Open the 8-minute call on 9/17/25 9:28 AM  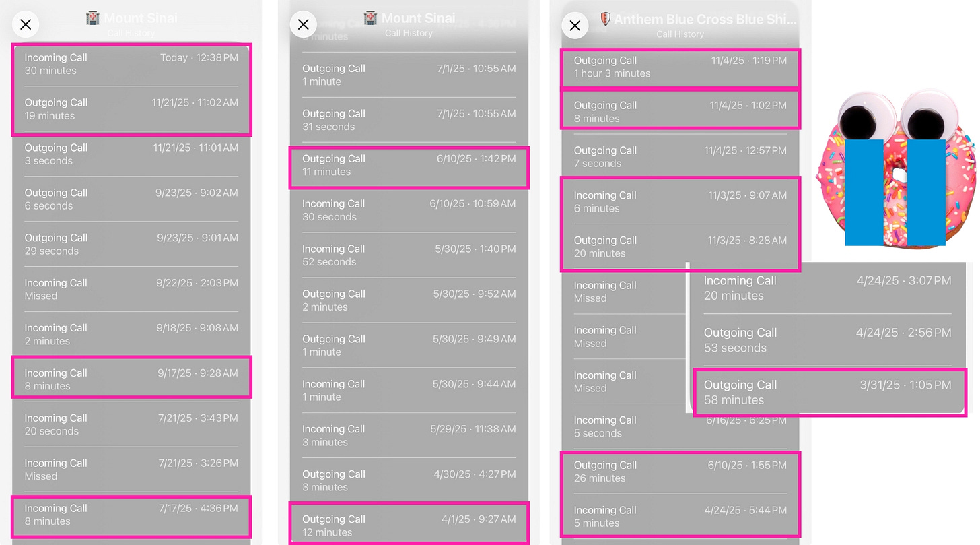click(x=131, y=379)
